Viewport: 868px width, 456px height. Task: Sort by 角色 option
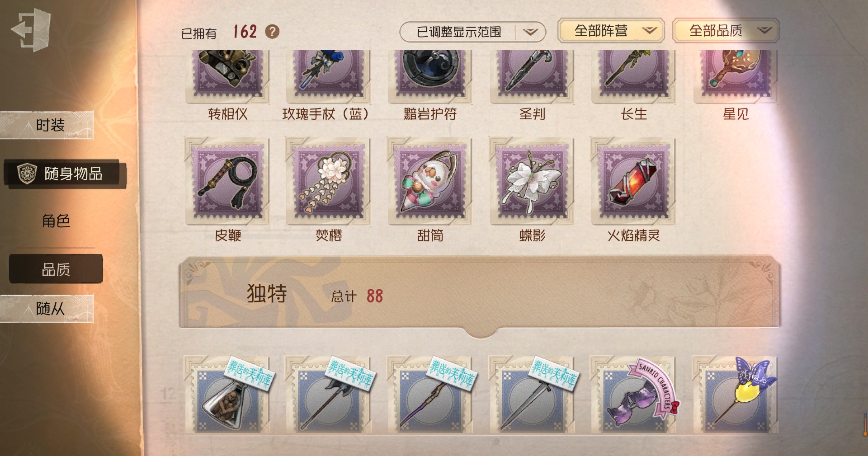tap(56, 221)
